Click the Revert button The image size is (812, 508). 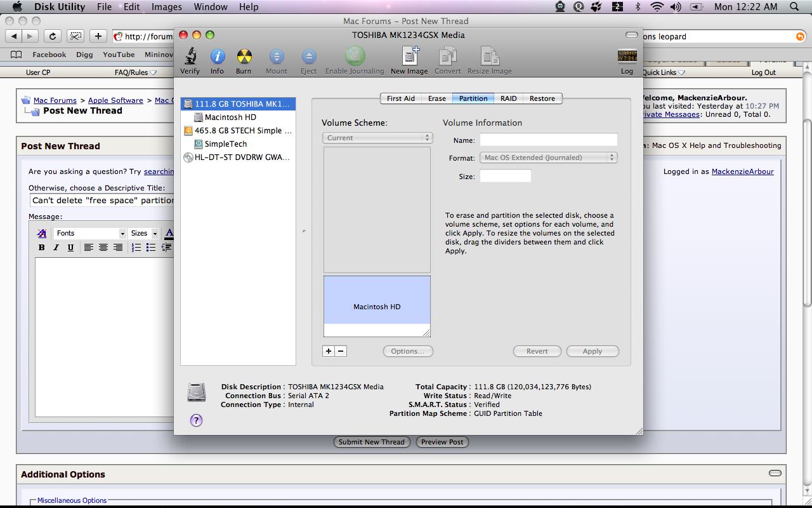(537, 351)
